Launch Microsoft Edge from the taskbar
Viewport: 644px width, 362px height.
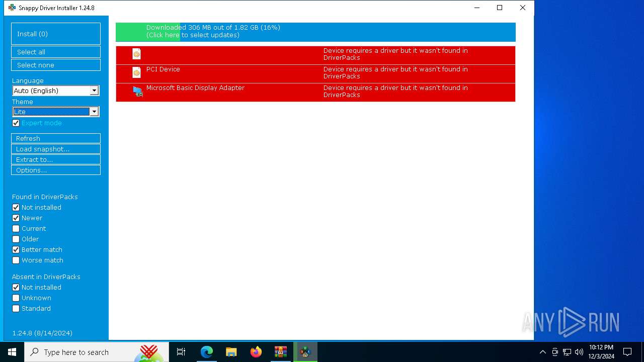pos(207,352)
